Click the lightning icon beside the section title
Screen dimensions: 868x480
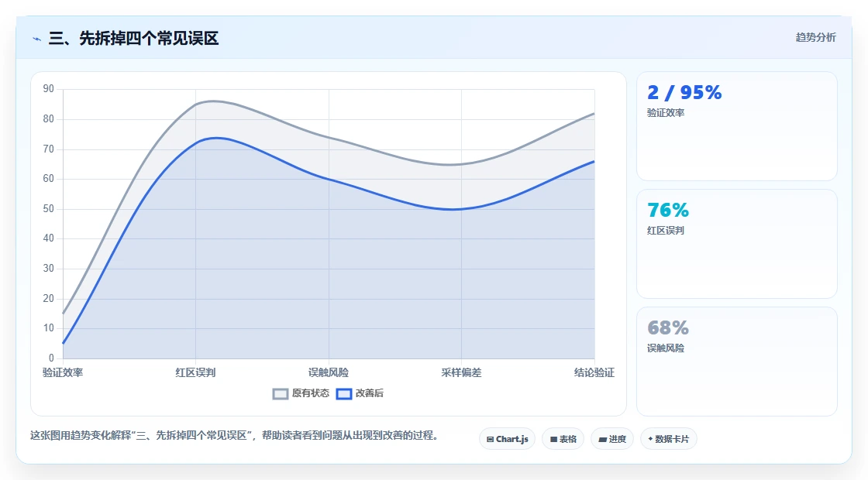(37, 39)
